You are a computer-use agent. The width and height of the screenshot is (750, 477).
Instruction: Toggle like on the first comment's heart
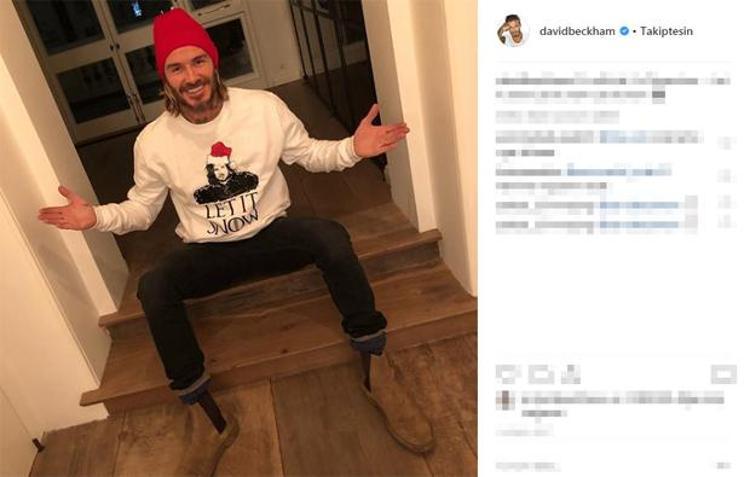tap(727, 143)
